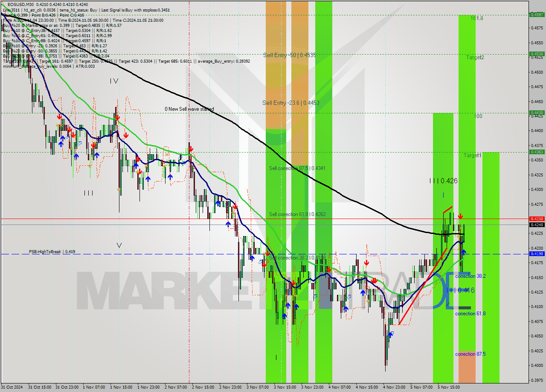Select the blue 'correction 61.8' label

[470, 314]
